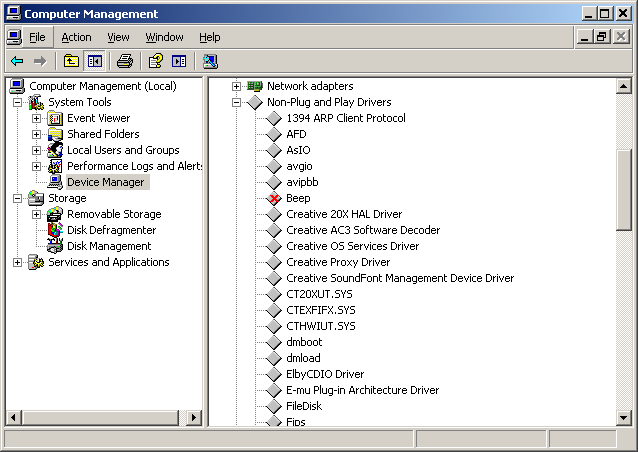Collapse the Storage node

[17, 198]
